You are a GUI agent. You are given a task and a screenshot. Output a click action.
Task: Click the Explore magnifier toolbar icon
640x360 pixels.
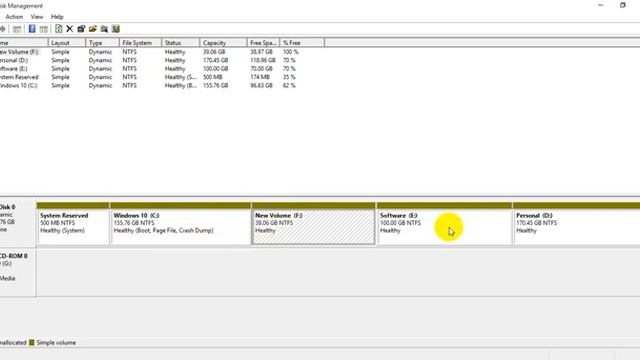pyautogui.click(x=104, y=29)
